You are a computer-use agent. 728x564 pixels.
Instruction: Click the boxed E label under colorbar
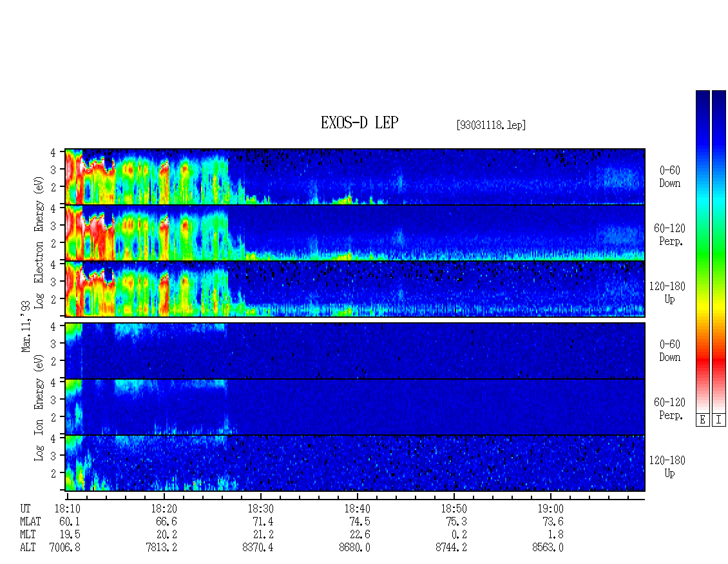(x=702, y=420)
